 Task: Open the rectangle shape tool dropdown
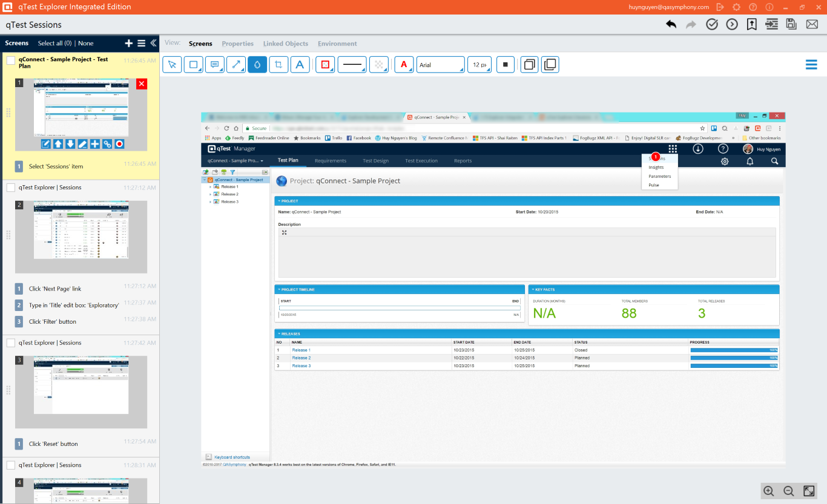(x=194, y=64)
